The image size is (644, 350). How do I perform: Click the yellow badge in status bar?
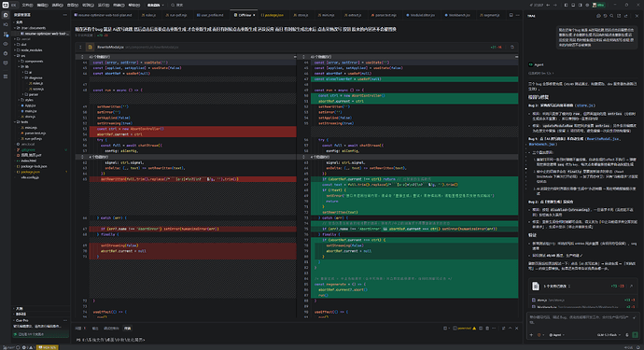point(48,347)
